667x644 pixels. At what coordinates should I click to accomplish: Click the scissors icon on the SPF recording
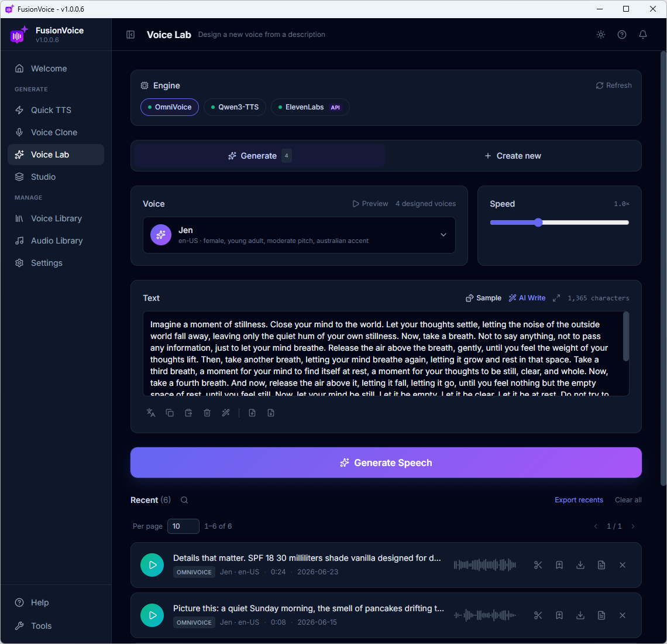pos(538,565)
